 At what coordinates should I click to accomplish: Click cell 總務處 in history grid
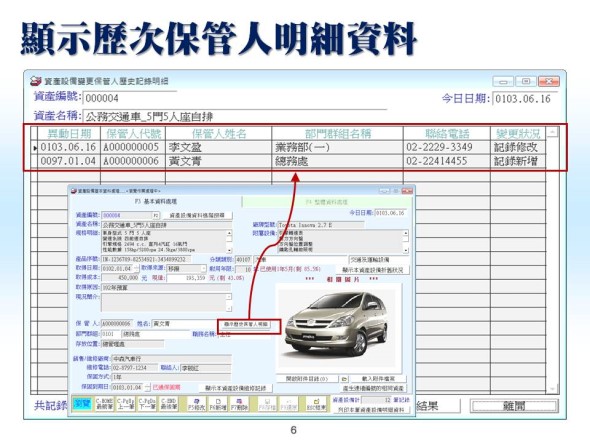(x=338, y=161)
